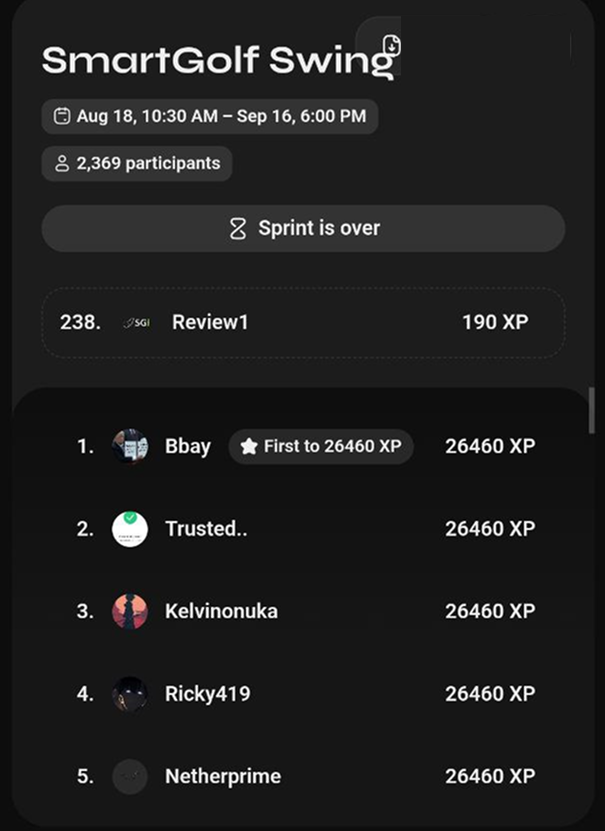Click the SGI logo beside Review1

pyautogui.click(x=136, y=322)
